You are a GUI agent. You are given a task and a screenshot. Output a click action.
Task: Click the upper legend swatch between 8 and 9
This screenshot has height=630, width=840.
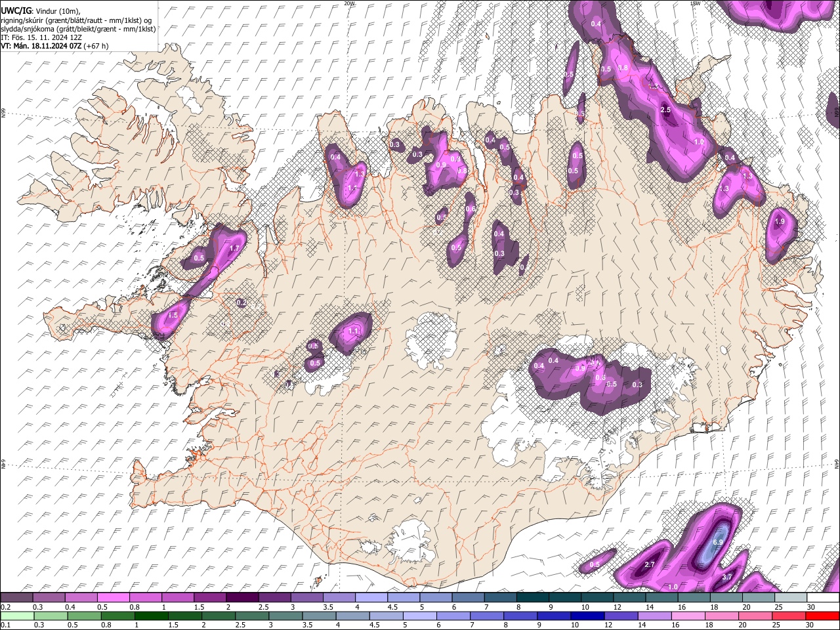[x=533, y=597]
